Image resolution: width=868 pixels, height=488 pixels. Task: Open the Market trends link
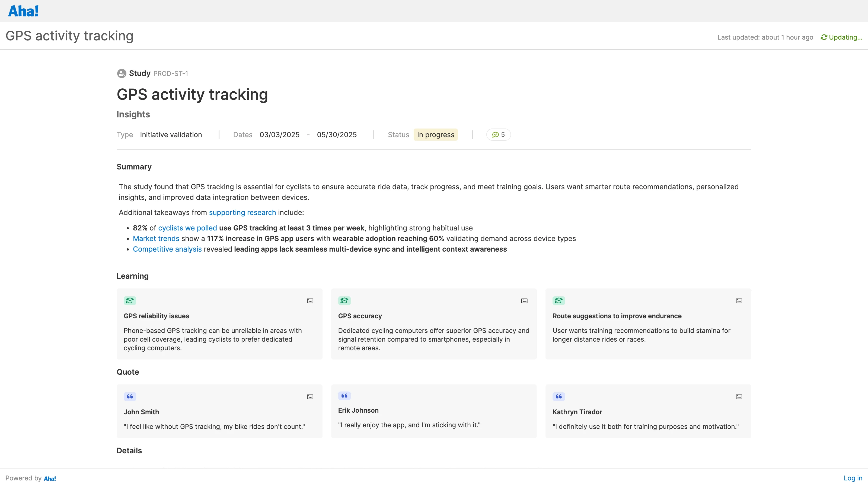click(x=156, y=239)
